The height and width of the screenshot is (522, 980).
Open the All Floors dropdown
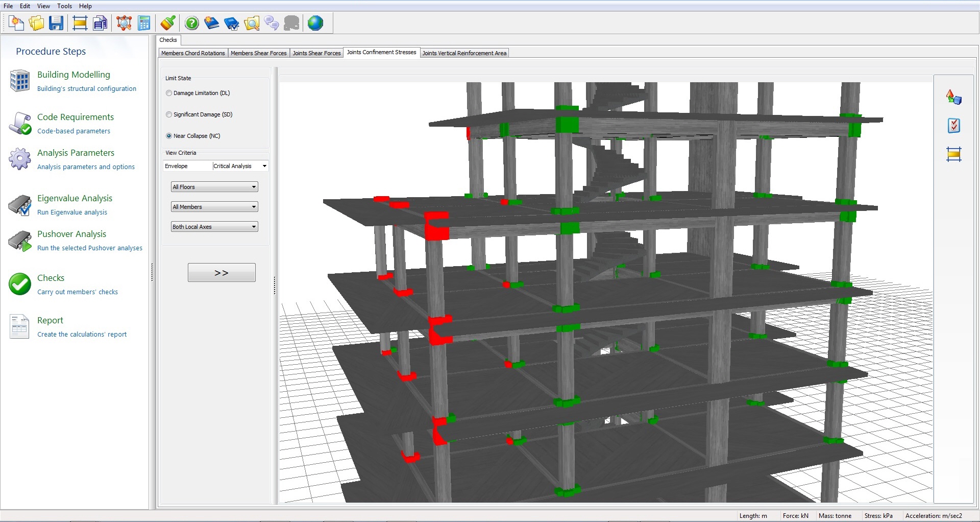[x=214, y=187]
